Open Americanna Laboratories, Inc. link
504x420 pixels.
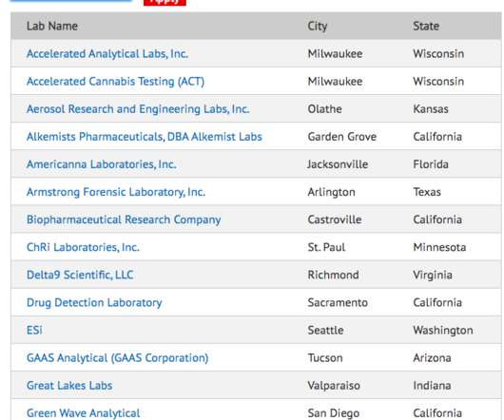click(x=101, y=164)
